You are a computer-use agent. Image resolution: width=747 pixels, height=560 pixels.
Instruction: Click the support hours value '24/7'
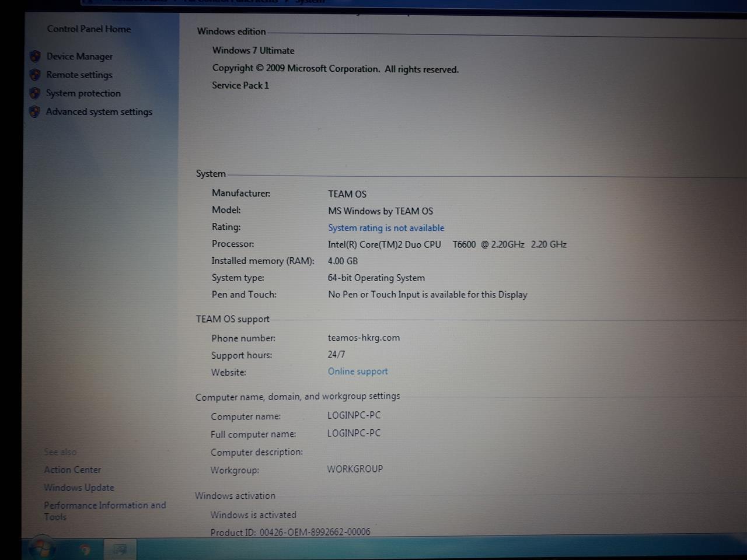coord(336,355)
